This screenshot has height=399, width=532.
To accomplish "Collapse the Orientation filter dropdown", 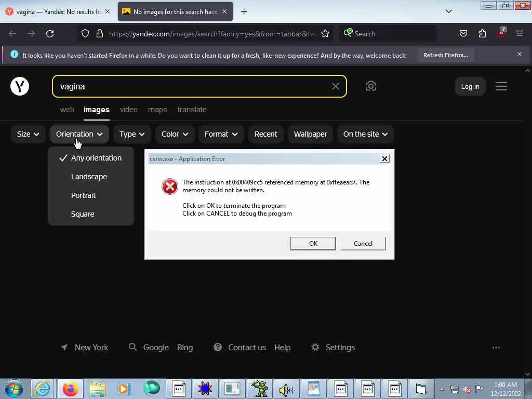I will click(x=79, y=134).
